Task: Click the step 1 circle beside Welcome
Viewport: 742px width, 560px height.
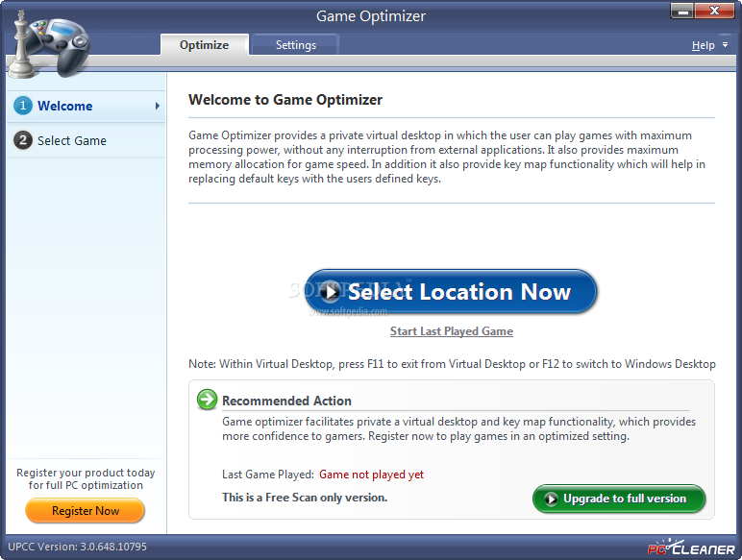Action: pyautogui.click(x=23, y=106)
